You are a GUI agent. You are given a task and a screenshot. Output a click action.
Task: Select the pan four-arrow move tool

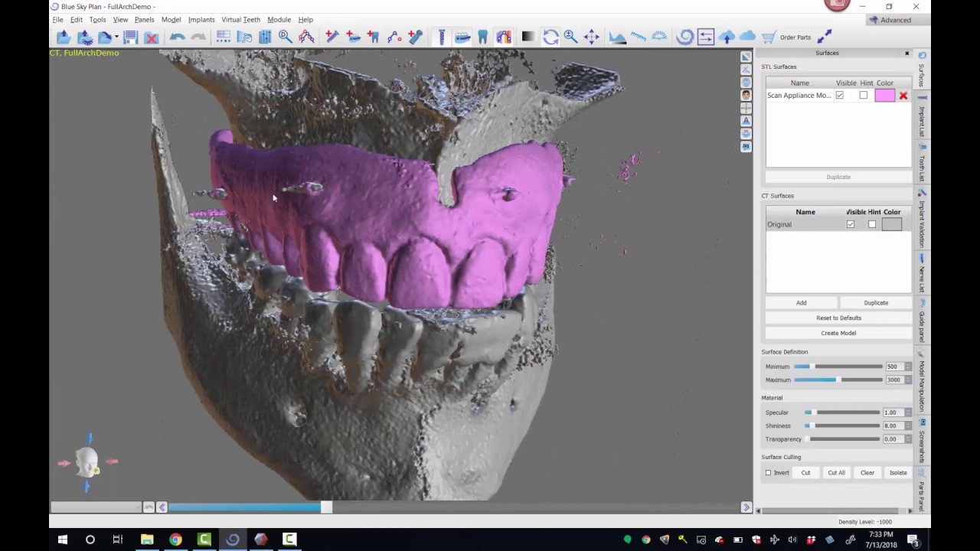(591, 37)
